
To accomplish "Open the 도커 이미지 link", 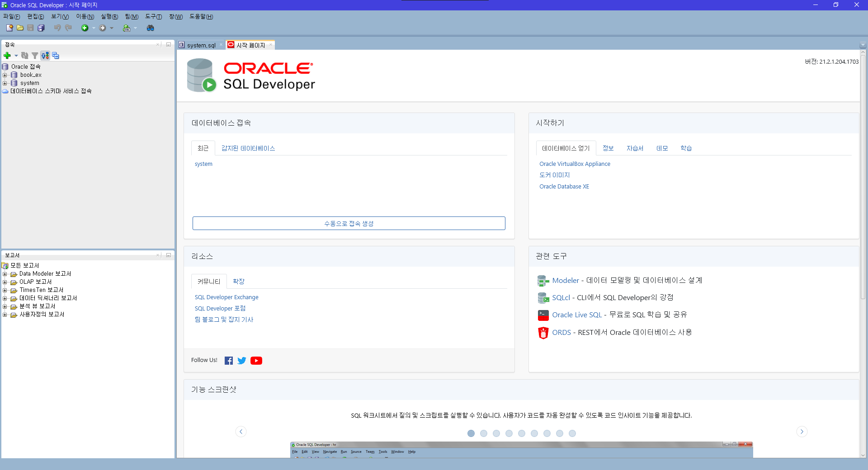I will pyautogui.click(x=554, y=175).
